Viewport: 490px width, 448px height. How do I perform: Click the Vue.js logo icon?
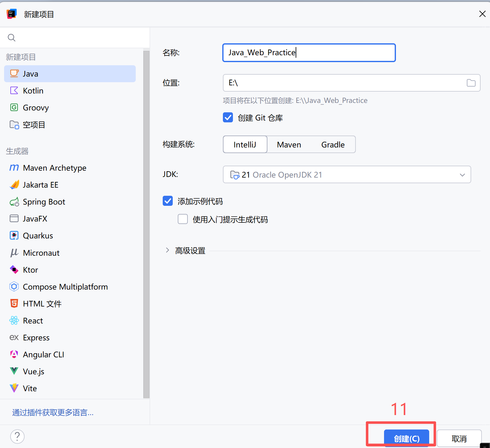(x=14, y=371)
